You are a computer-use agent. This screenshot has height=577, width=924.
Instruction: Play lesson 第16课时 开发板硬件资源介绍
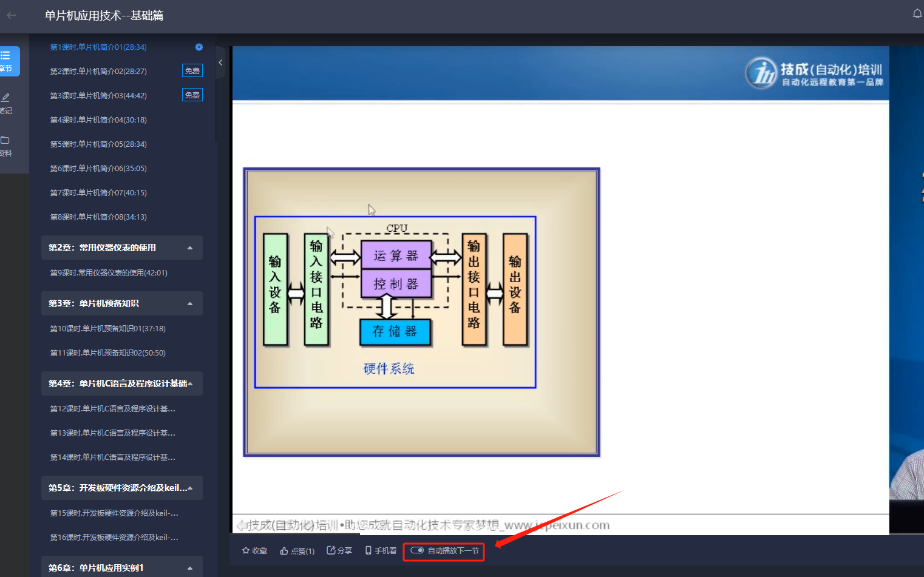(114, 538)
